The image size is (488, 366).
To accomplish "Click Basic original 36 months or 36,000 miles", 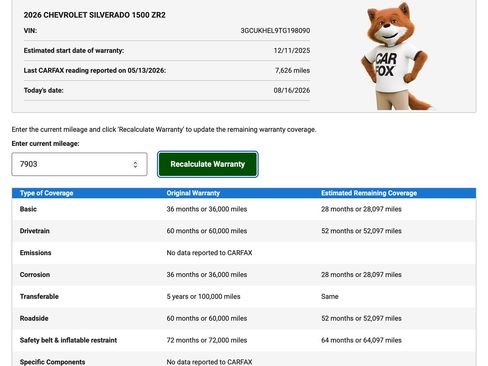I will pos(207,209).
